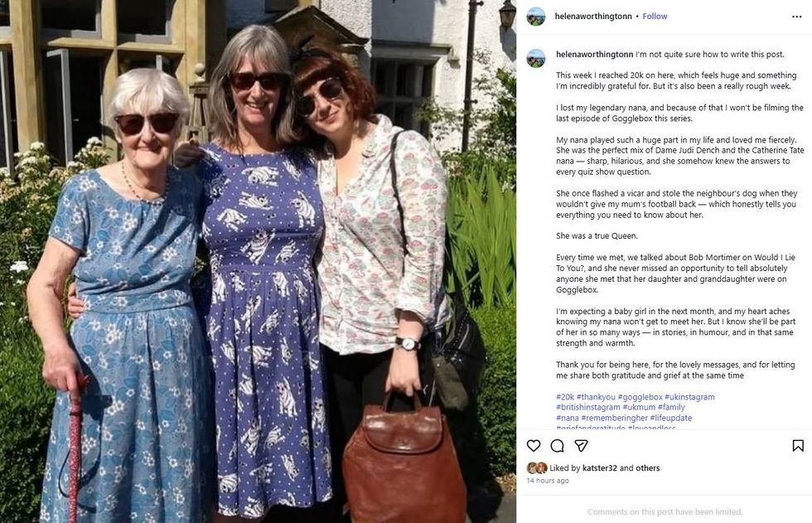Image resolution: width=812 pixels, height=523 pixels.
Task: Share the post via the paper plane icon
Action: 581,445
